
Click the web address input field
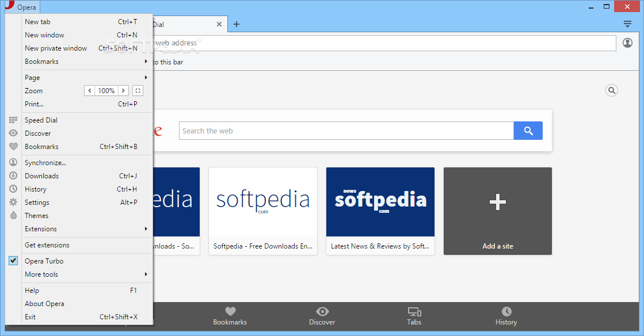[384, 43]
